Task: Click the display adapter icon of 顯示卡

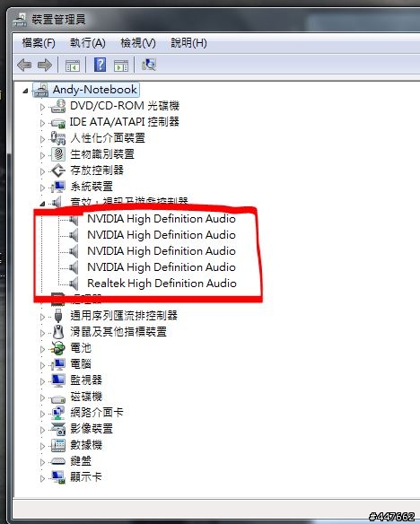Action: pos(58,477)
